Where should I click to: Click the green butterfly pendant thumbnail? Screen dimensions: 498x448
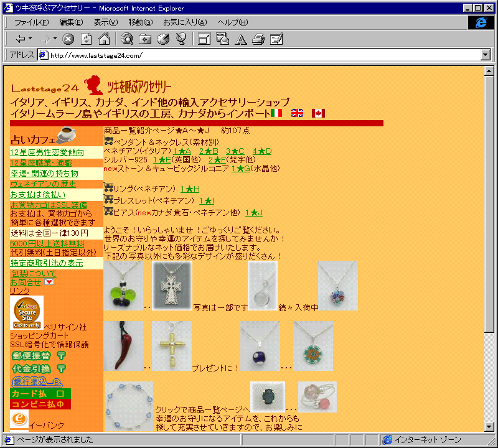coord(123,286)
